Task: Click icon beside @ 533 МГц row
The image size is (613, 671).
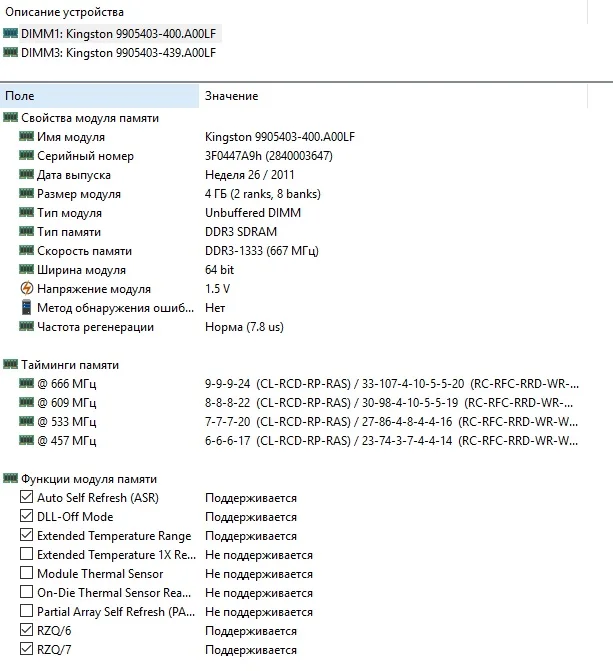Action: 26,421
